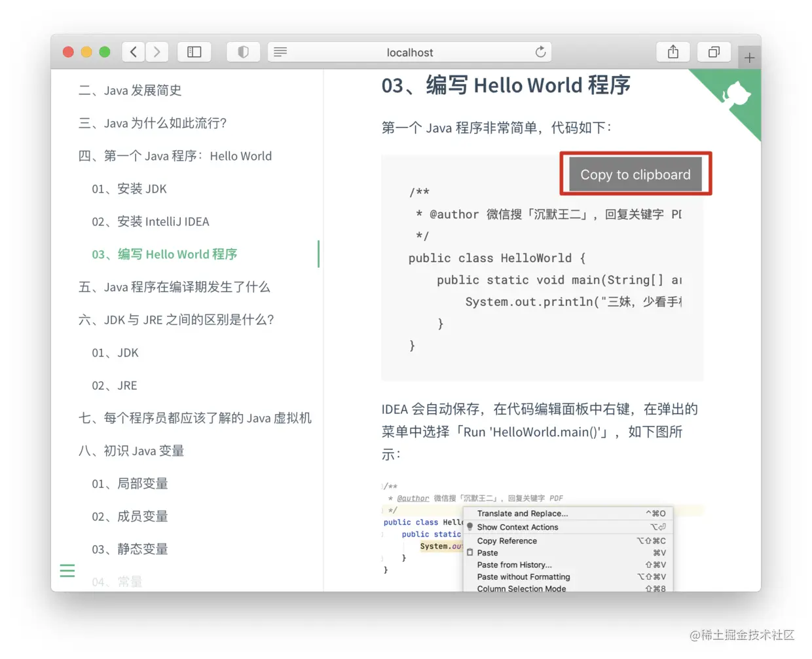812x659 pixels.
Task: Add a new tab with plus button
Action: tap(749, 58)
